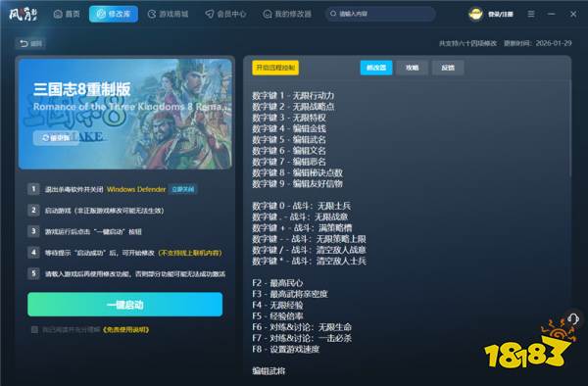The height and width of the screenshot is (386, 588).
Task: Click row 数字键 3 - 无限特权
Action: (289, 118)
